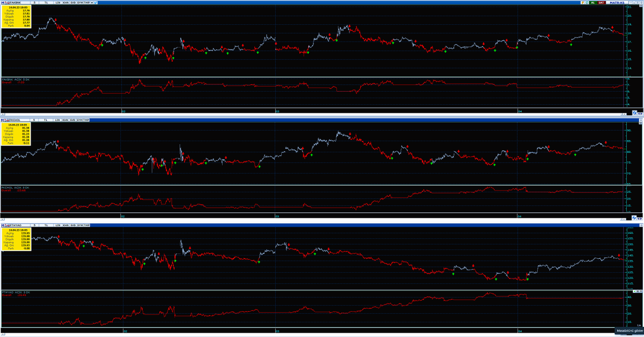Click the 'Masaüstünü göster' show desktop tooltip
The height and width of the screenshot is (337, 644).
(x=630, y=332)
